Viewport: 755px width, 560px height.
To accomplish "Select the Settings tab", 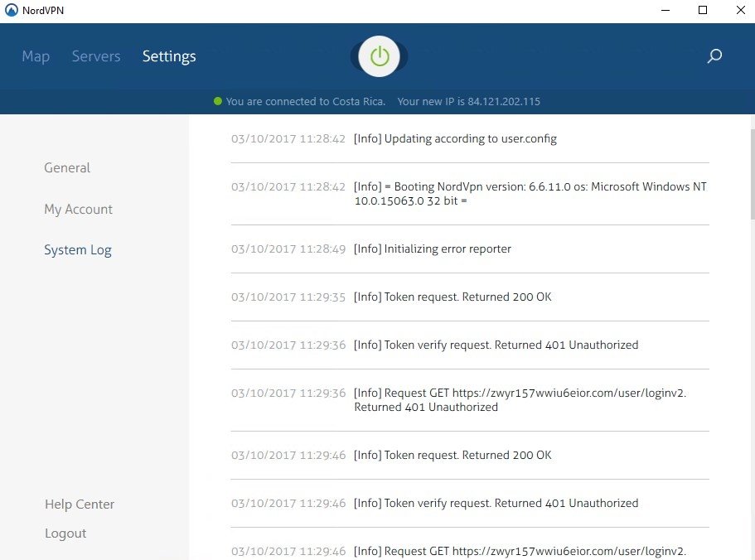I will 169,56.
